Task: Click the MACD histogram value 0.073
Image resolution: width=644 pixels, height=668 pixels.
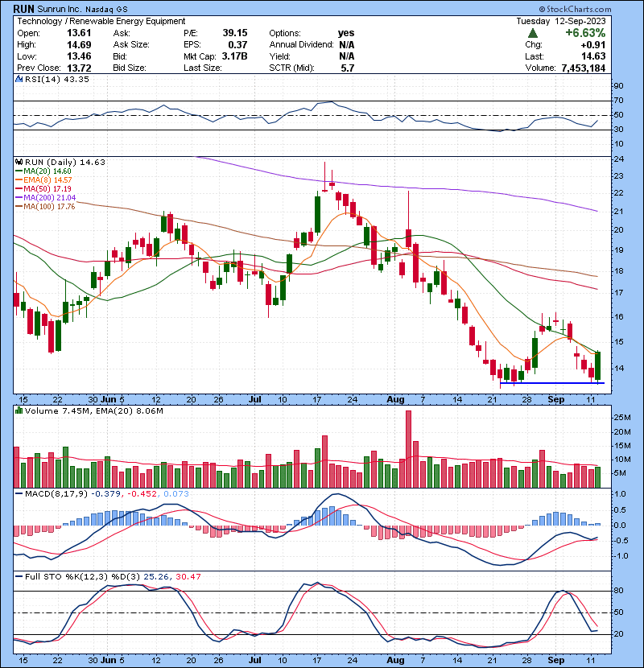Action: tap(176, 494)
